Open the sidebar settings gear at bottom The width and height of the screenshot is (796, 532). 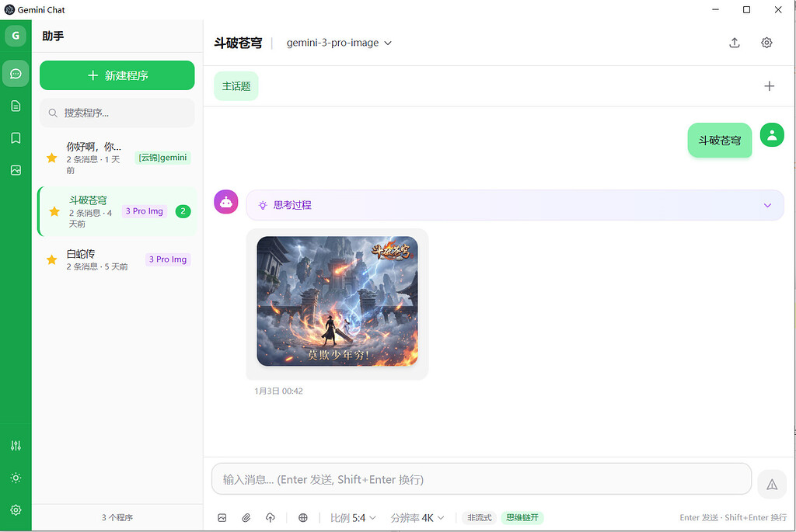pos(16,509)
